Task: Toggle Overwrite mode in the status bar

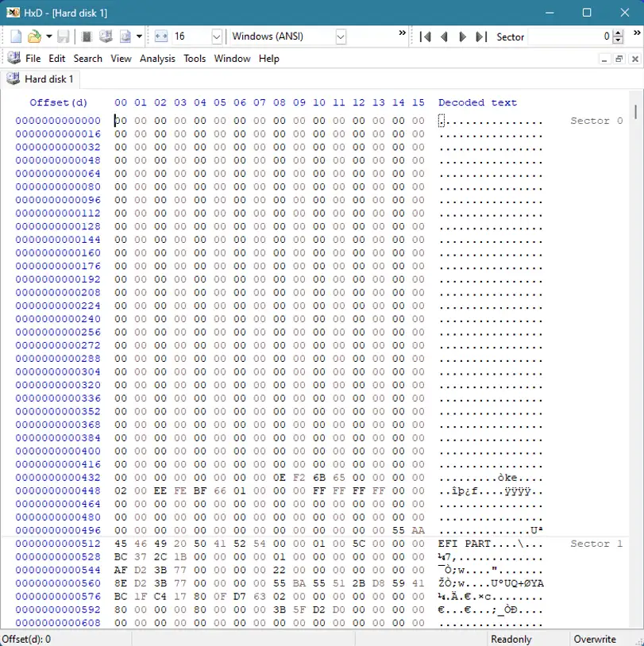Action: tap(595, 639)
